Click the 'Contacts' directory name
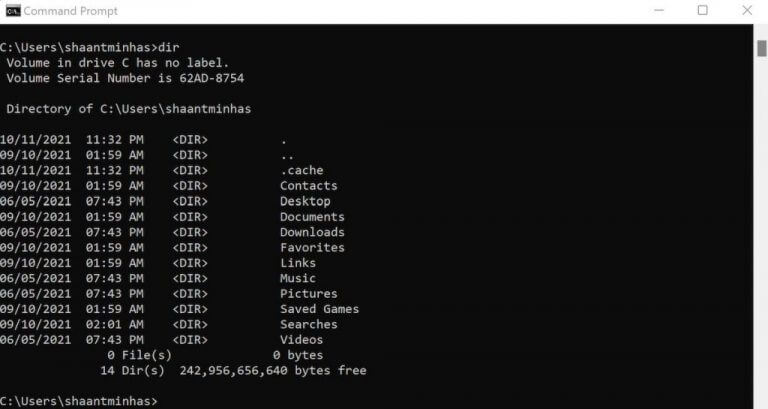This screenshot has width=768, height=409. pyautogui.click(x=309, y=186)
